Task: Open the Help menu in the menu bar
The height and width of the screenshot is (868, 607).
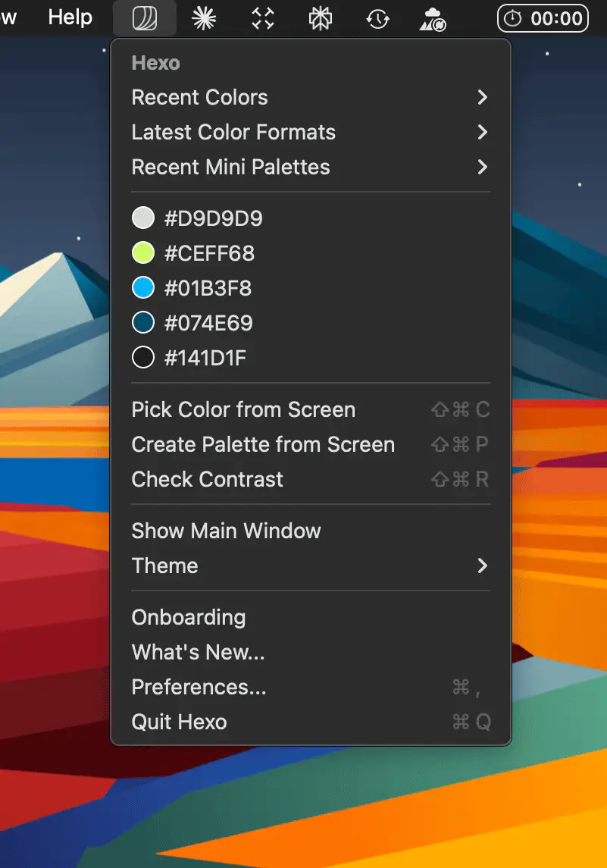Action: (x=70, y=18)
